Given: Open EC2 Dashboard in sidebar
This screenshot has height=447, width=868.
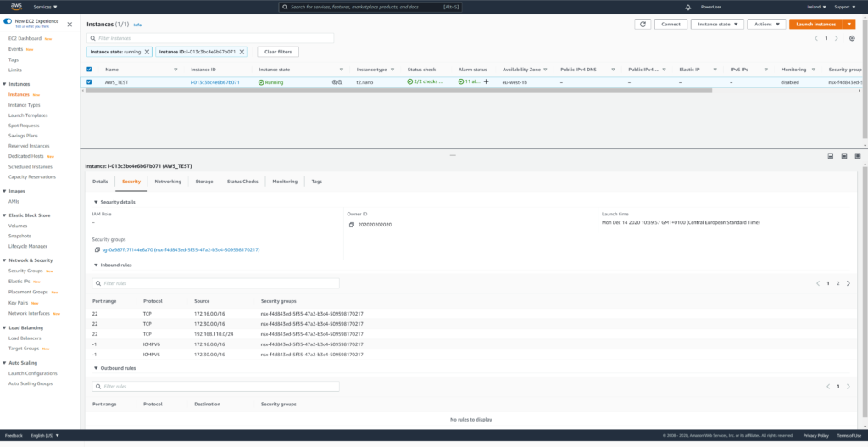Looking at the screenshot, I should tap(25, 39).
